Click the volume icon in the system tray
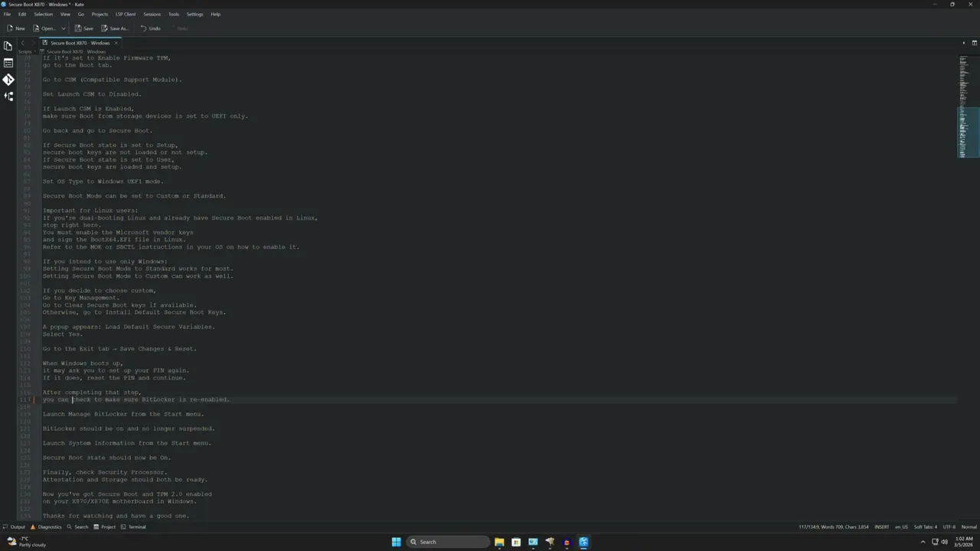 pos(944,542)
